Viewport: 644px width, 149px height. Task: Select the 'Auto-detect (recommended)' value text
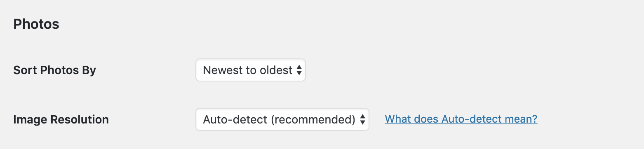pyautogui.click(x=279, y=120)
